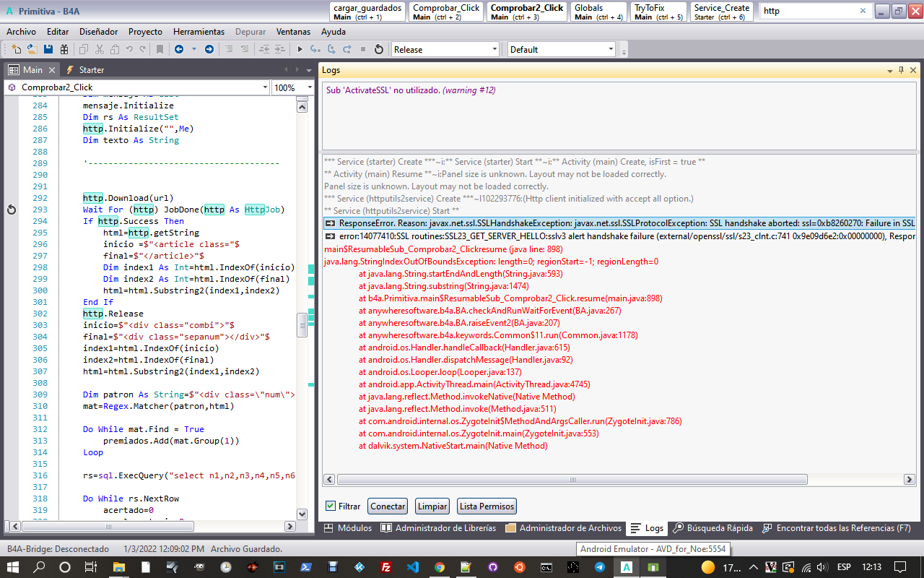
Task: Navigate backward with the blue arrow
Action: click(178, 49)
